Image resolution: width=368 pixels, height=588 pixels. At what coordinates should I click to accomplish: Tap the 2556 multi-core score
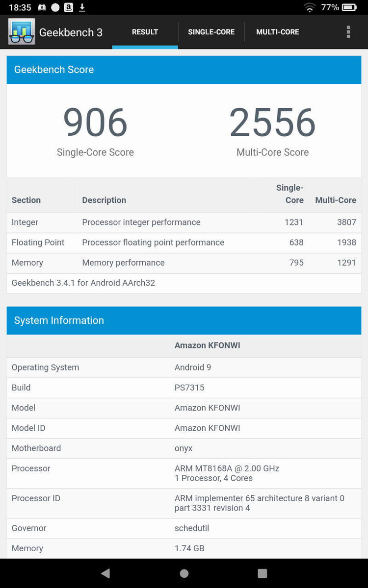[x=273, y=122]
